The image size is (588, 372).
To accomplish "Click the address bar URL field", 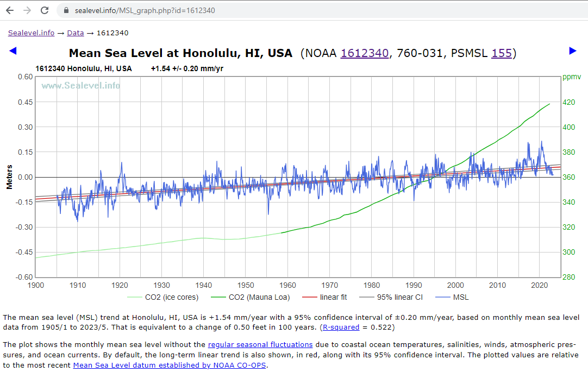I will [x=272, y=10].
